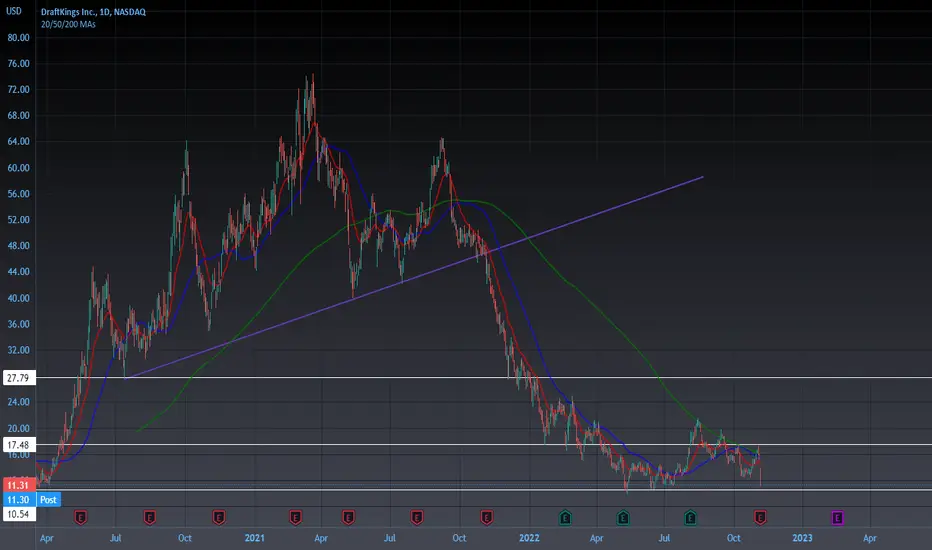
Task: Select the 17.48 price level label
Action: [x=18, y=445]
